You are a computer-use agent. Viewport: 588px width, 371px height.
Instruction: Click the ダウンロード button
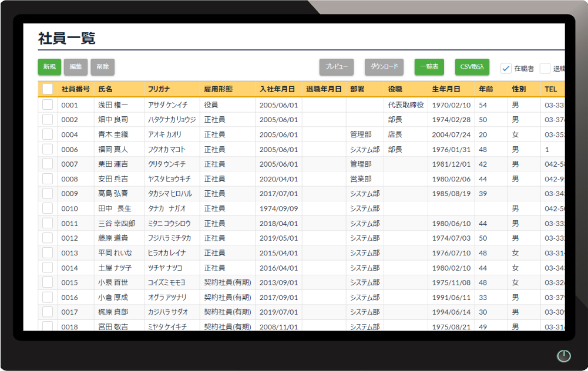[384, 67]
